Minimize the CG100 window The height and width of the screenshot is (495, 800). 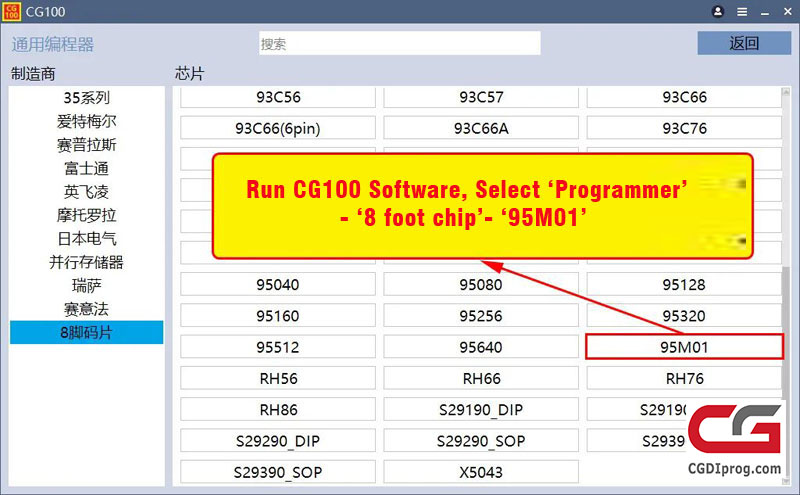[x=764, y=12]
